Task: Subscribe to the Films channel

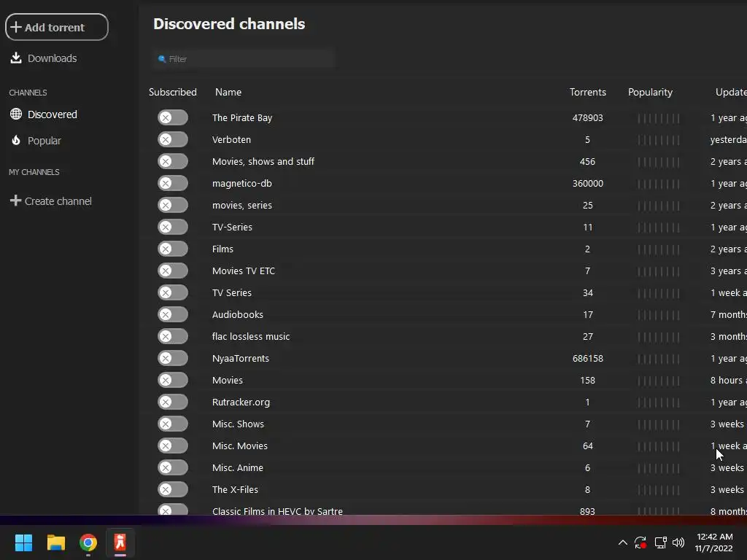Action: coord(173,249)
